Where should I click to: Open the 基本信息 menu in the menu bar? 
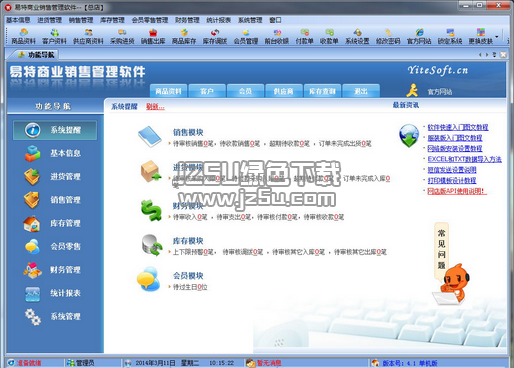tap(18, 20)
